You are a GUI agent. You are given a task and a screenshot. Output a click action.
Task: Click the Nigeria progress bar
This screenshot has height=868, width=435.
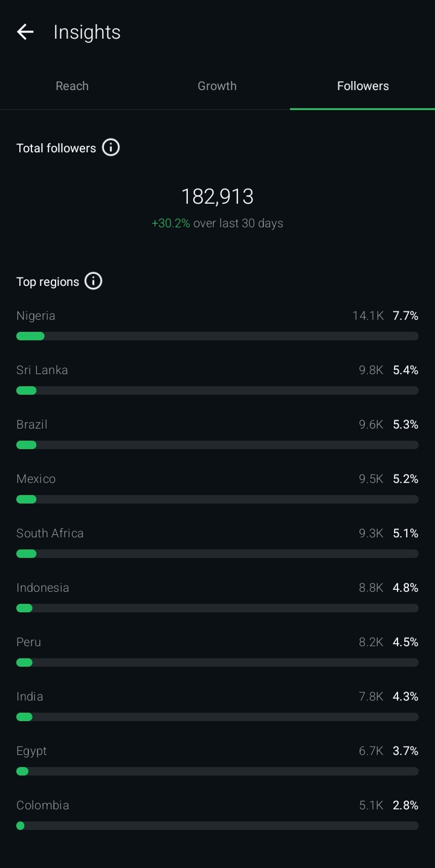point(217,336)
